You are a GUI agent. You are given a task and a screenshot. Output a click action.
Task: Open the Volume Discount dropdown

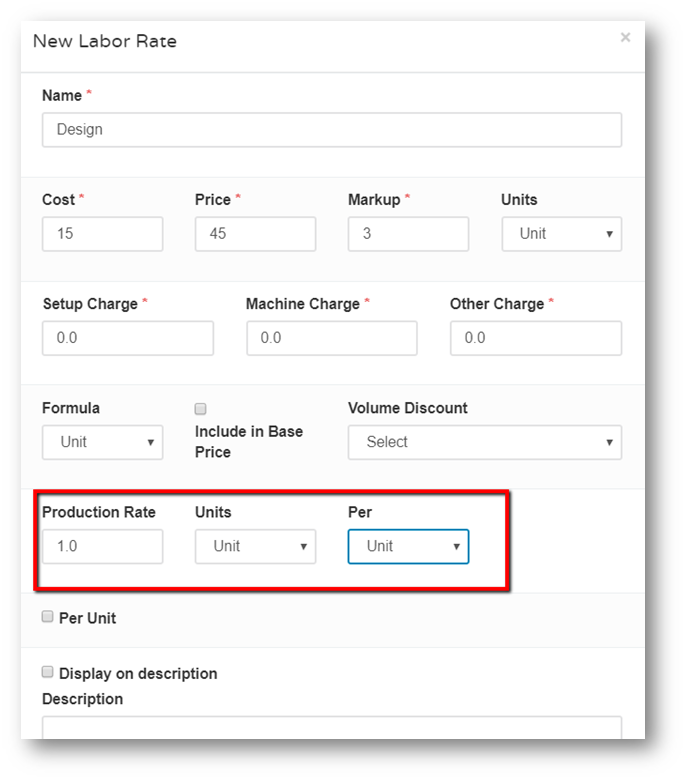pyautogui.click(x=485, y=442)
